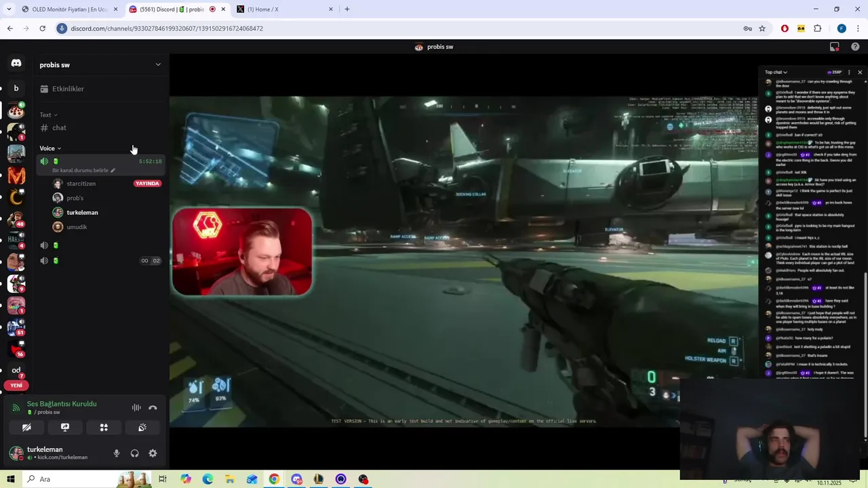The image size is (868, 488).
Task: Open Task View on the taskbar
Action: [x=163, y=479]
